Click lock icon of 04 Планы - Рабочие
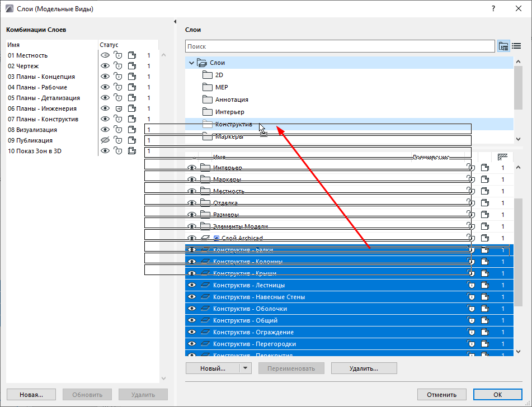The width and height of the screenshot is (532, 407). (118, 87)
